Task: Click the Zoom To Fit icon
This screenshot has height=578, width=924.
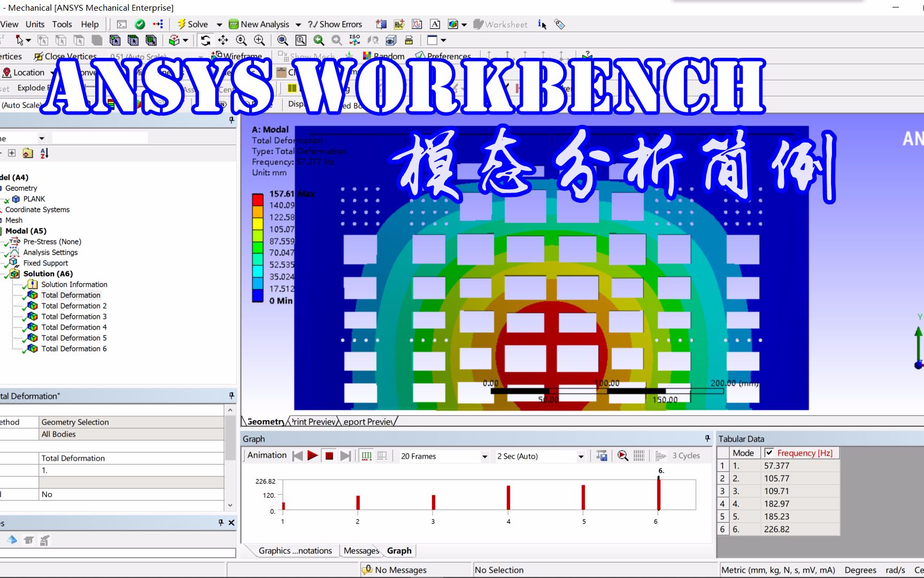Action: tap(283, 40)
